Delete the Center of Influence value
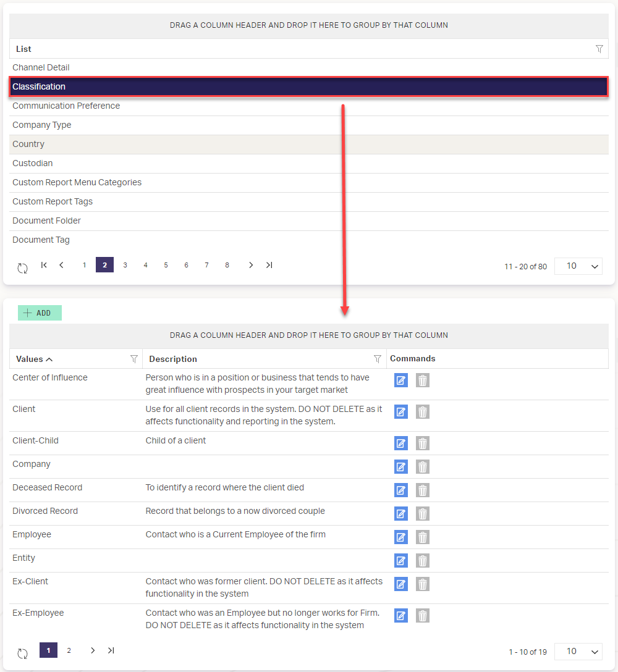The width and height of the screenshot is (618, 672). pyautogui.click(x=423, y=380)
